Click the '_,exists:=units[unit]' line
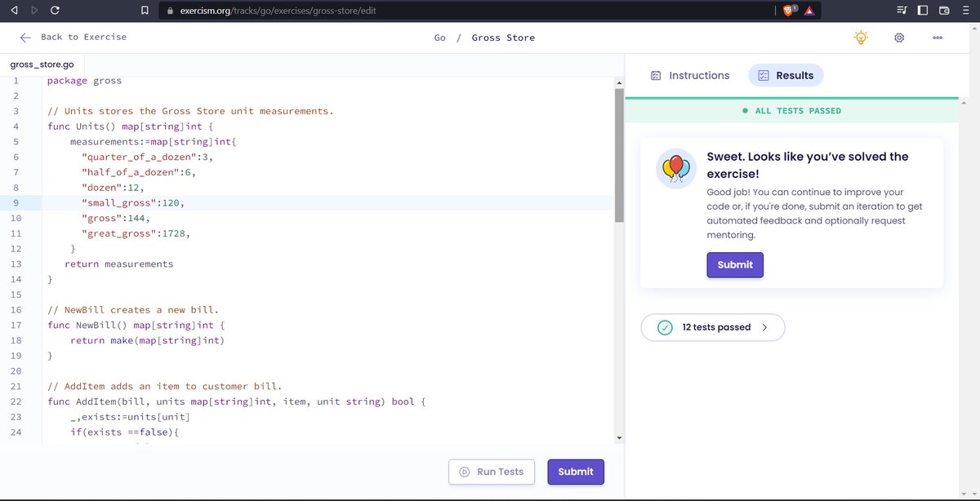980x501 pixels. (129, 417)
